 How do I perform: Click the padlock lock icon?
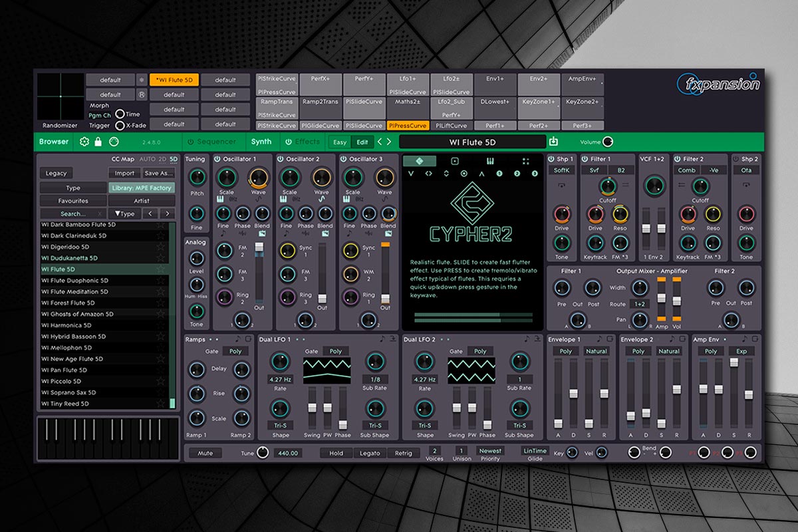point(98,142)
